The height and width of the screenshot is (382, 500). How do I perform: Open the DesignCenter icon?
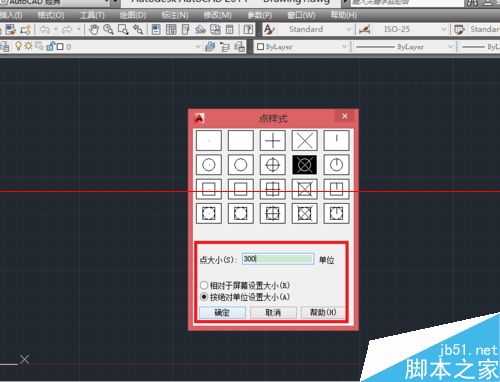tap(171, 29)
